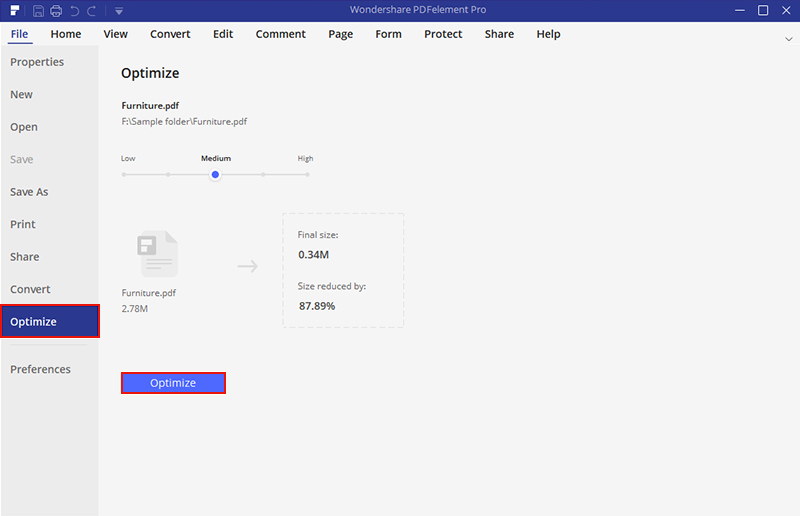800x516 pixels.
Task: Switch to the Convert tab
Action: pyautogui.click(x=170, y=34)
